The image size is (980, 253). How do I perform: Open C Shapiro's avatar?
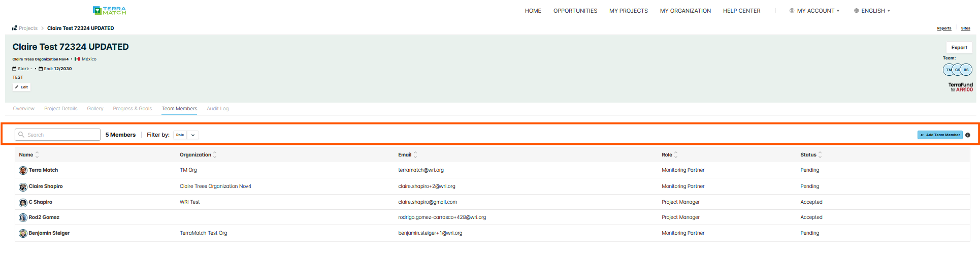point(23,203)
